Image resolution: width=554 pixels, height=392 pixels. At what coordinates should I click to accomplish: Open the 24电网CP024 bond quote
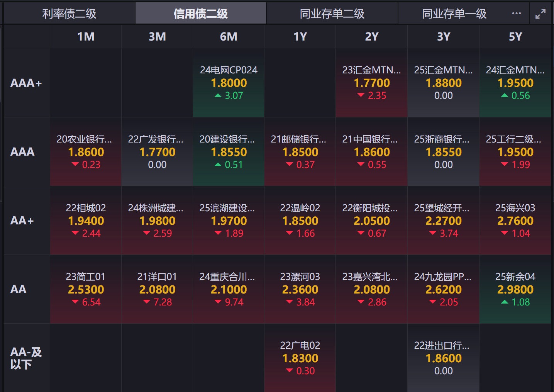(228, 83)
